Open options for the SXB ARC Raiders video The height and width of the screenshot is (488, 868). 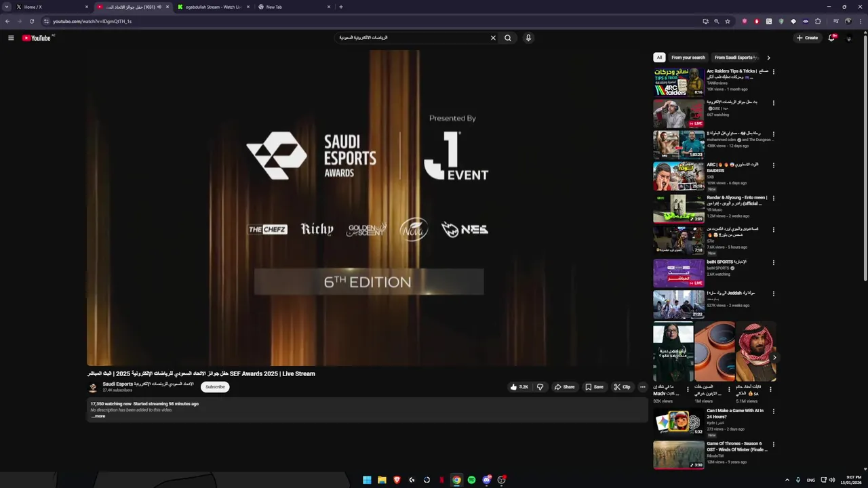click(774, 165)
